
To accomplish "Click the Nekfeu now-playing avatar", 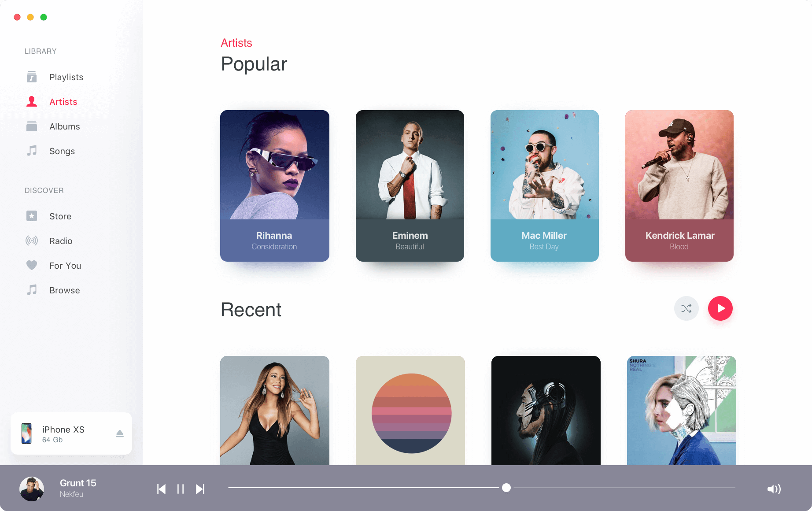I will (x=32, y=489).
